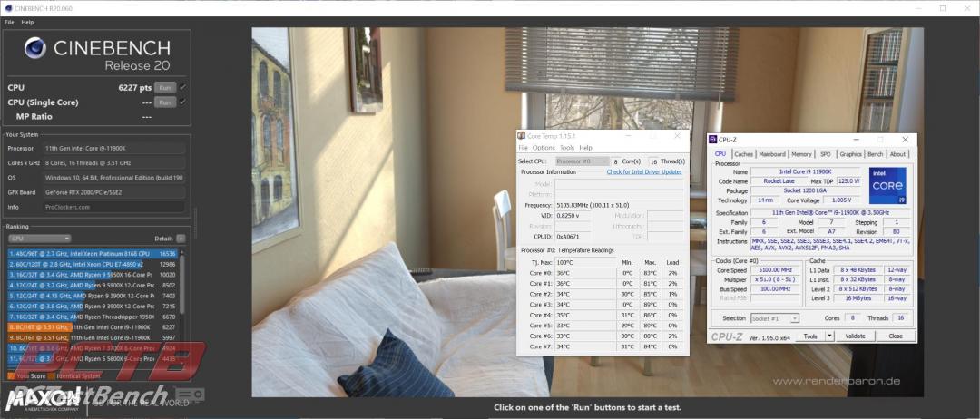Click the Intel Core i9 logo badge
Viewport: 980px width, 419px height.
click(x=887, y=185)
